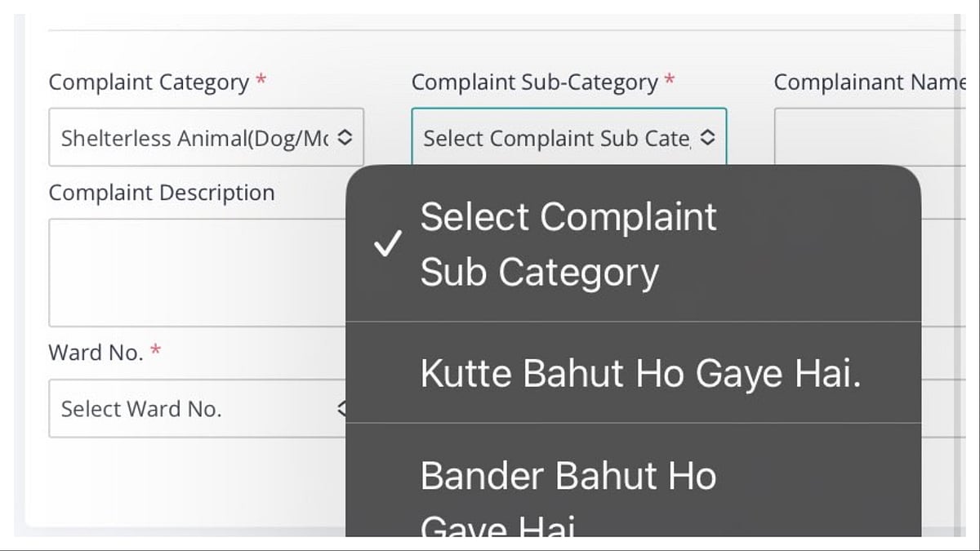Image resolution: width=980 pixels, height=551 pixels.
Task: Click the Complaint Sub-Category label
Action: 537,82
